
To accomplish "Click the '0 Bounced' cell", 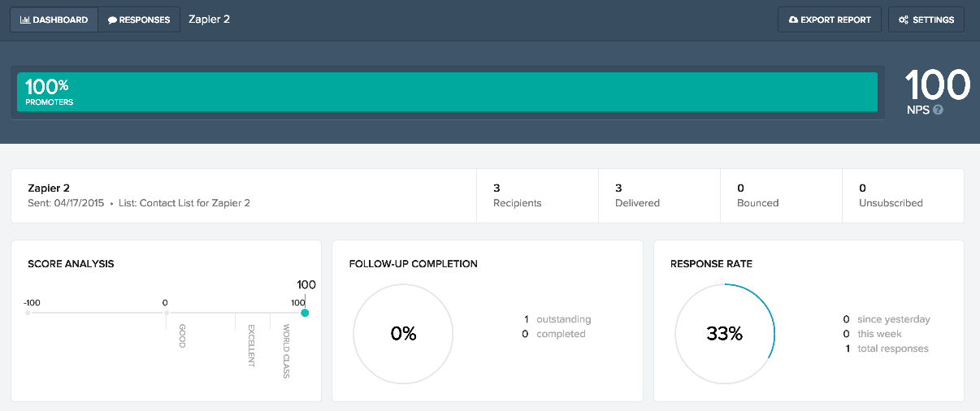I will tap(781, 195).
